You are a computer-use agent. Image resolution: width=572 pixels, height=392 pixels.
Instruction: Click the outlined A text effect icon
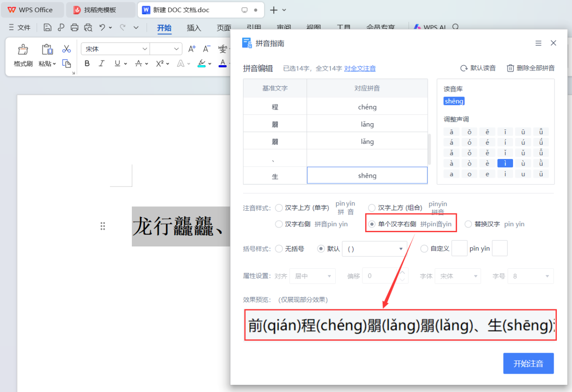coord(181,63)
